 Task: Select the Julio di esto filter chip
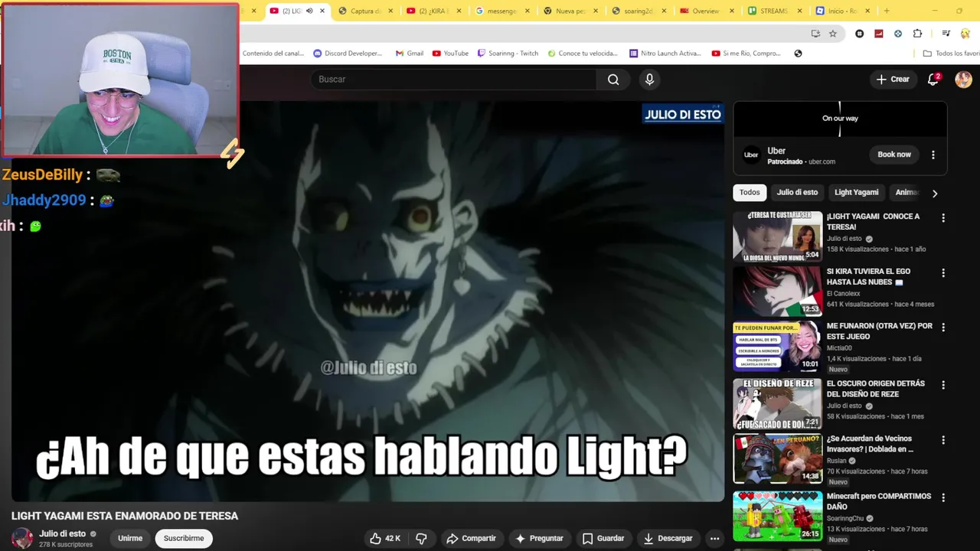click(x=797, y=193)
